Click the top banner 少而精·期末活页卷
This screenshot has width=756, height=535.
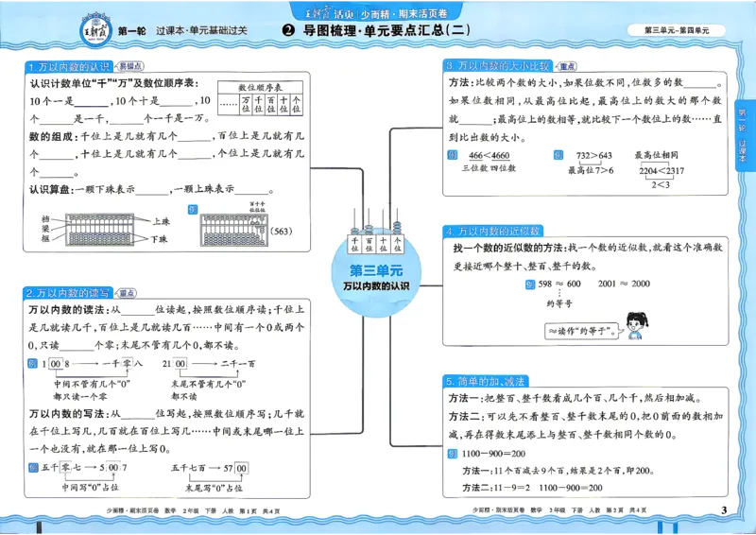tap(376, 12)
